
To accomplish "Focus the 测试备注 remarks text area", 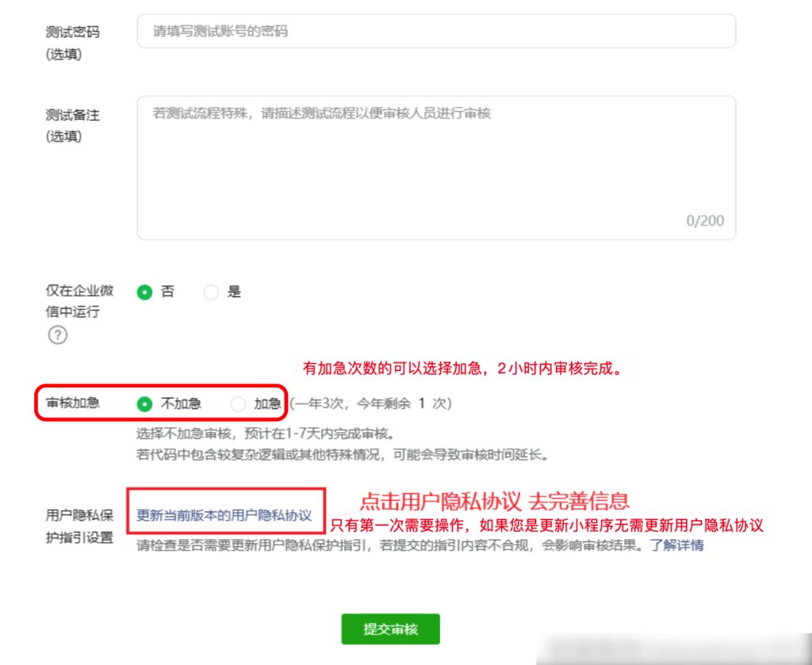I will [x=436, y=167].
